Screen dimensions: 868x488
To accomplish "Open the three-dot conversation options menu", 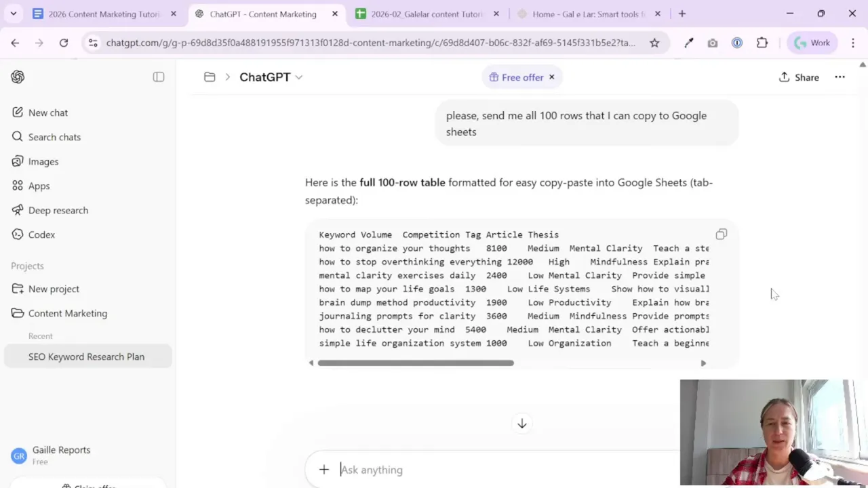I will [840, 77].
